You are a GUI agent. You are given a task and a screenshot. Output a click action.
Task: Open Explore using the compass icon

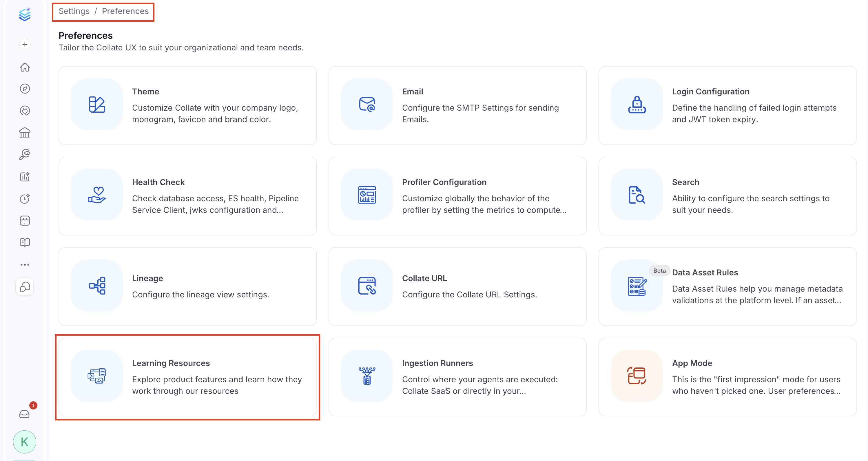pos(25,89)
